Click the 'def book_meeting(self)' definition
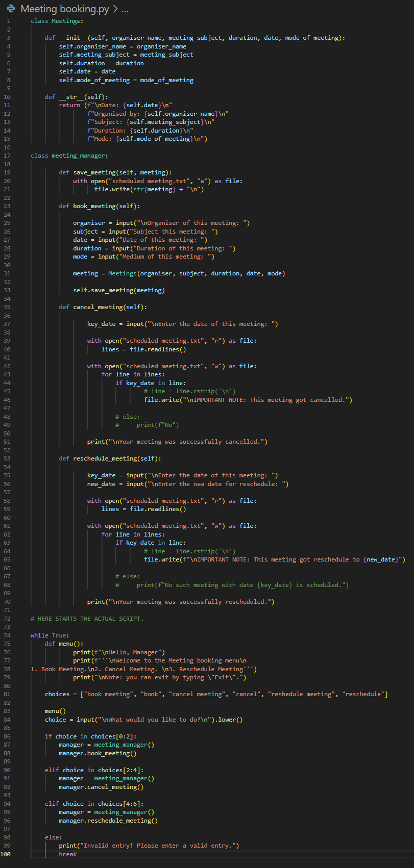414x868 pixels. pos(99,206)
